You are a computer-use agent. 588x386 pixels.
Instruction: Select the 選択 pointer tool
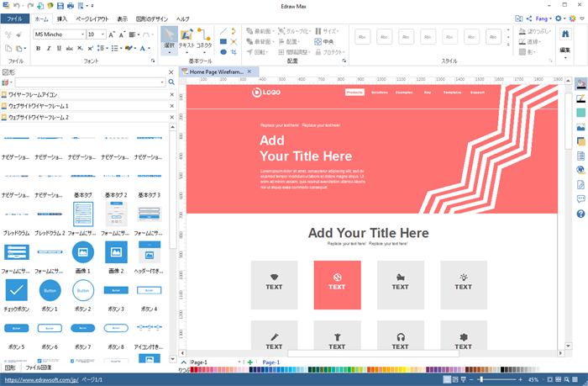[171, 40]
